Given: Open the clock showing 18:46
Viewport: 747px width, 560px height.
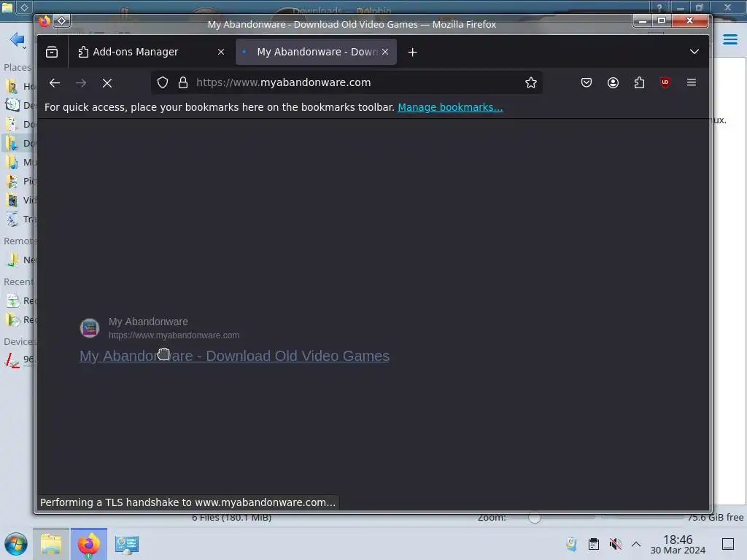Looking at the screenshot, I should [x=678, y=544].
